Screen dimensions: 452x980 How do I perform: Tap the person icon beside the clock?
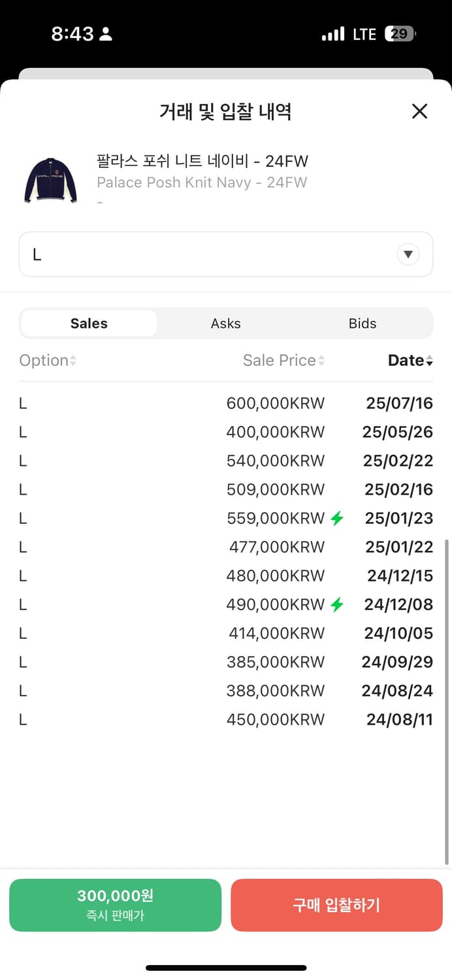click(106, 35)
